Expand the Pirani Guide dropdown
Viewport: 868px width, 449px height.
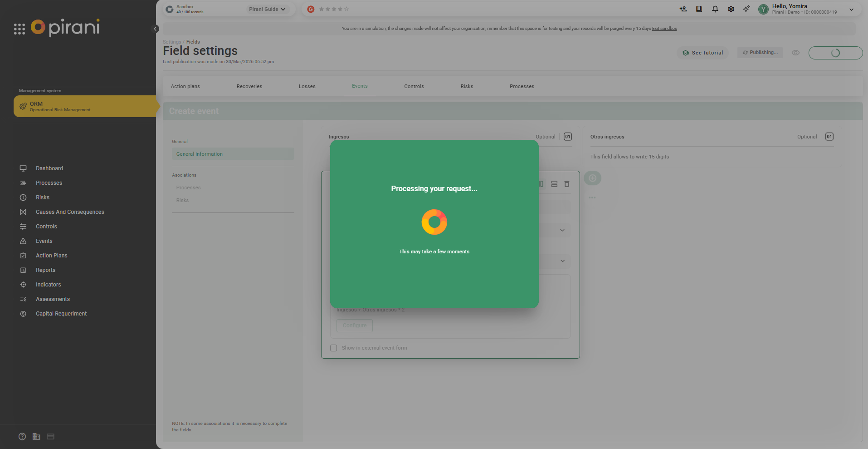(x=267, y=9)
